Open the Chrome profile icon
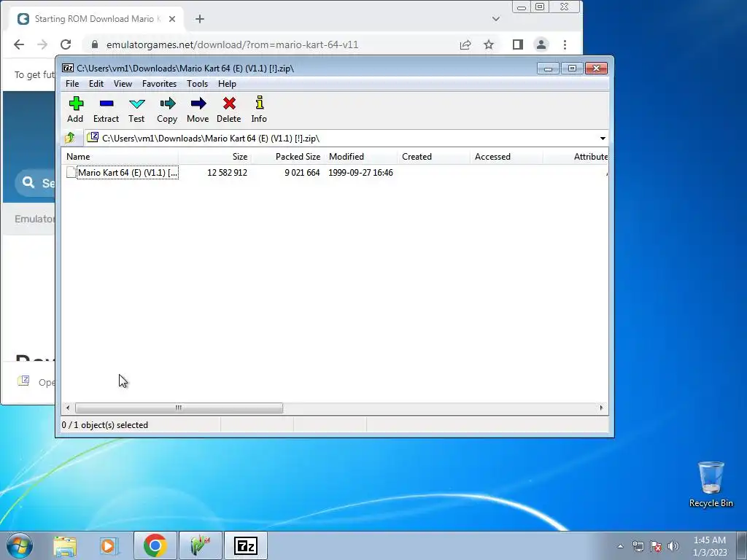 [x=541, y=44]
